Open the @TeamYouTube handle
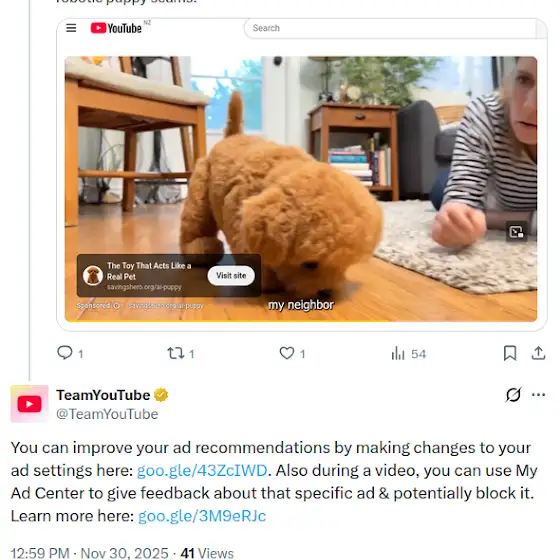The image size is (560, 560). click(x=107, y=414)
